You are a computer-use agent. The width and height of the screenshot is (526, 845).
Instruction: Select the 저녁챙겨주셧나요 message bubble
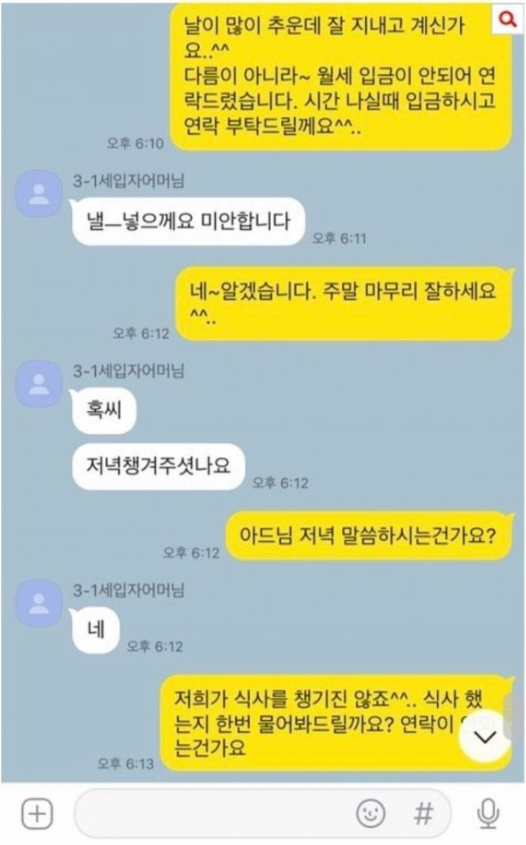pyautogui.click(x=158, y=466)
